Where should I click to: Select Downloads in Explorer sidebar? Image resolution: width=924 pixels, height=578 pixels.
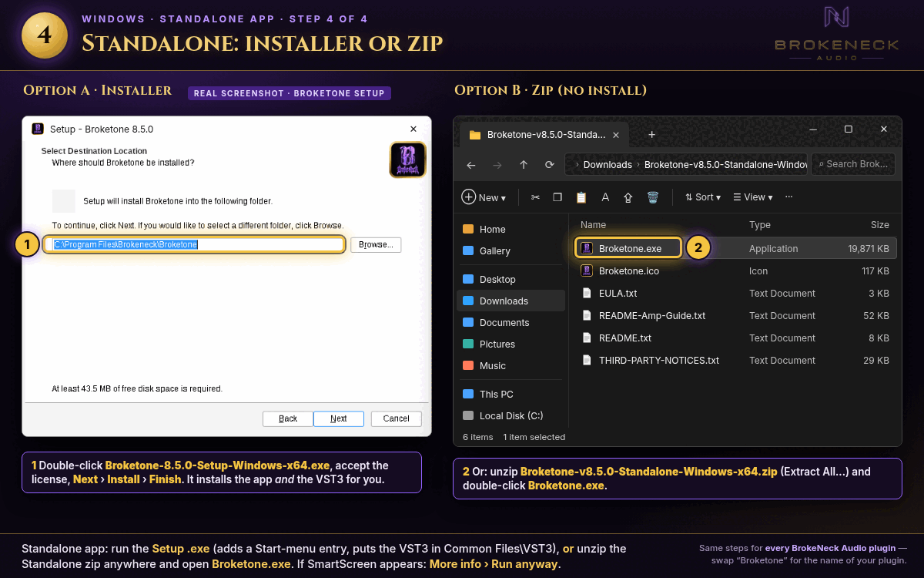(x=511, y=301)
